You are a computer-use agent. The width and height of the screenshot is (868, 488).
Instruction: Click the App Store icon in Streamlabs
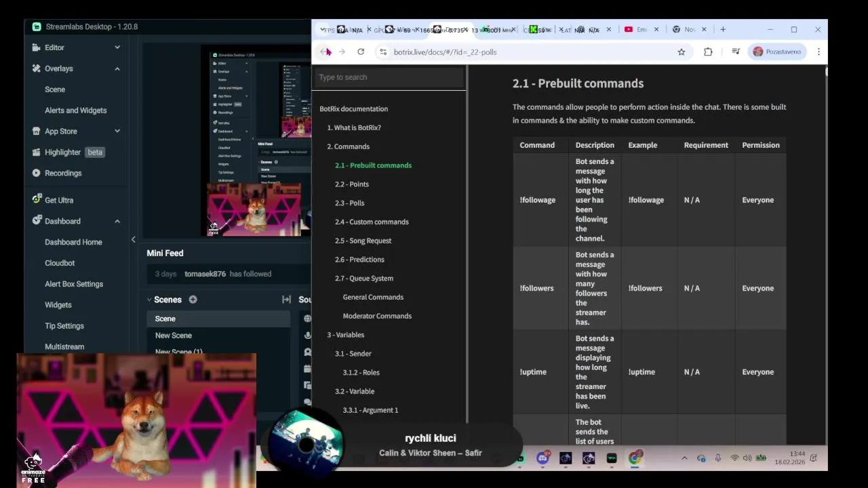[37, 131]
